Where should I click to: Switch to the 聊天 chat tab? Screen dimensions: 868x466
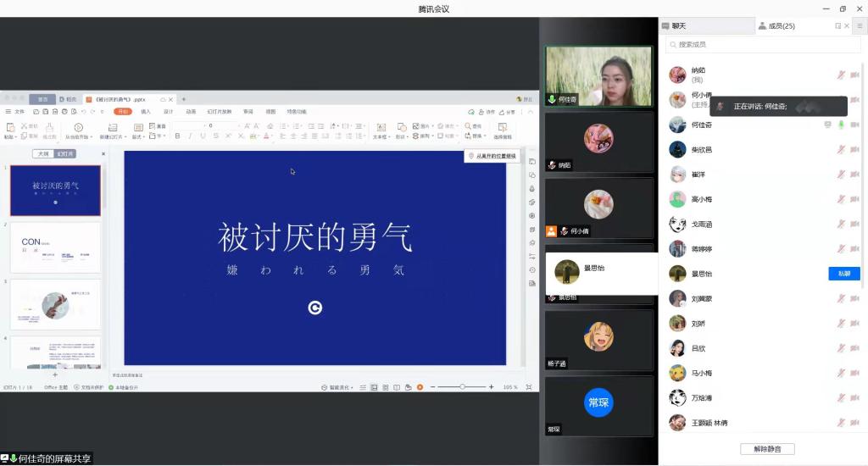[x=678, y=26]
